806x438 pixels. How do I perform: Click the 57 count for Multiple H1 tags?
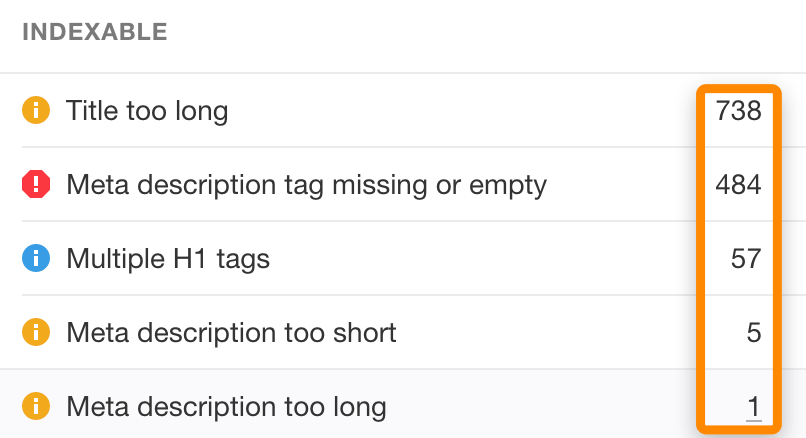coord(746,259)
